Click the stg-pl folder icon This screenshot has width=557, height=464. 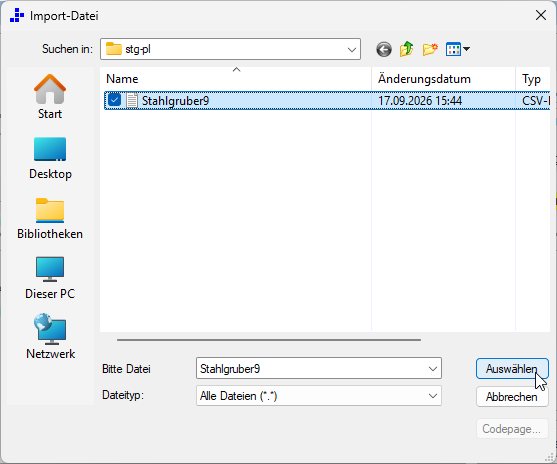pos(114,49)
